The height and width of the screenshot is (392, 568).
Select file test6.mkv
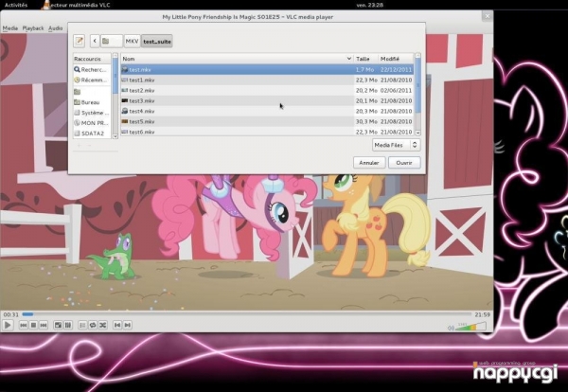click(267, 132)
